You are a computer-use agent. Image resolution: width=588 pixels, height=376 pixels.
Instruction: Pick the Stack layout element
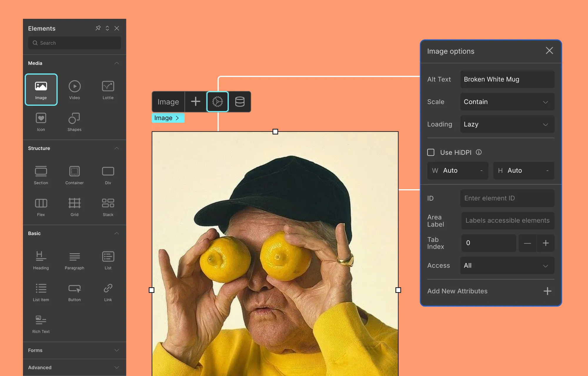tap(108, 206)
